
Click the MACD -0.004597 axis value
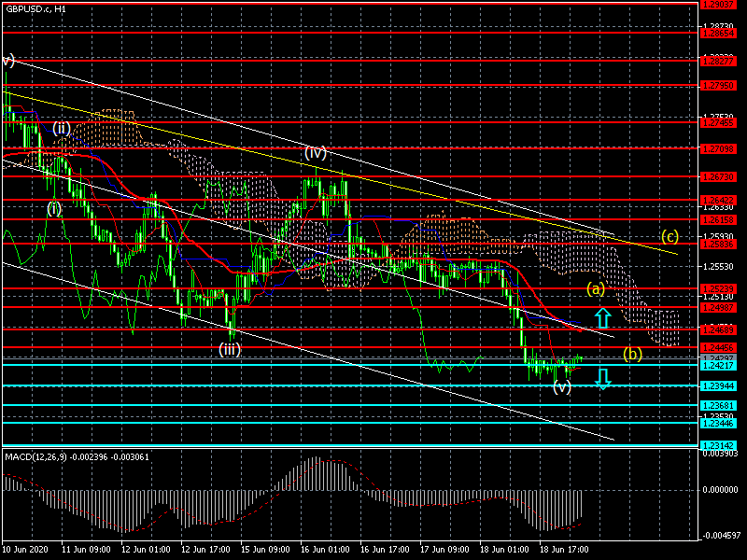pos(720,536)
